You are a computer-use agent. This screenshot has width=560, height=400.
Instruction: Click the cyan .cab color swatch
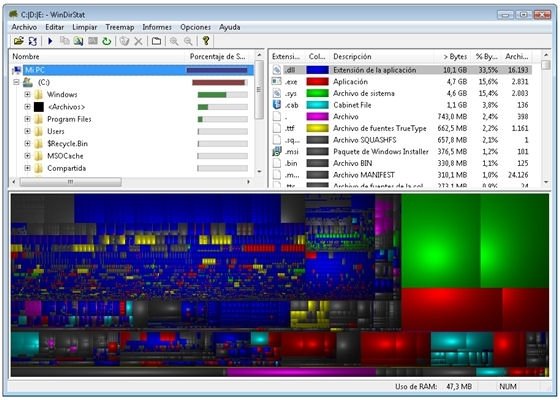pyautogui.click(x=318, y=105)
